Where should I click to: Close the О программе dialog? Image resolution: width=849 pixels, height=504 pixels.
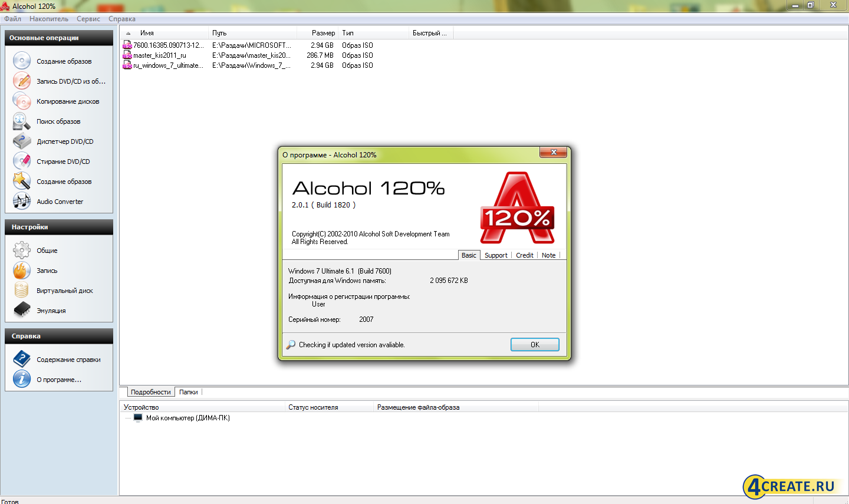554,152
